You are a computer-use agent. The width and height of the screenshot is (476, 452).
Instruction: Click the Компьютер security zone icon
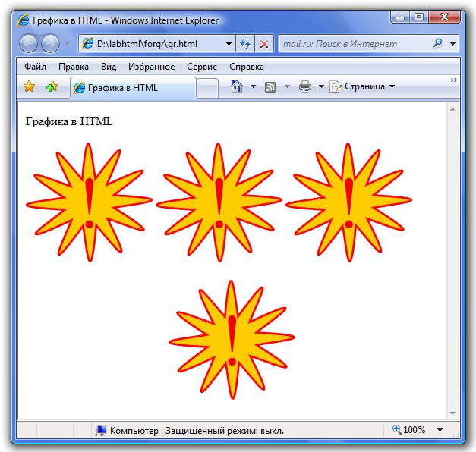pyautogui.click(x=101, y=431)
